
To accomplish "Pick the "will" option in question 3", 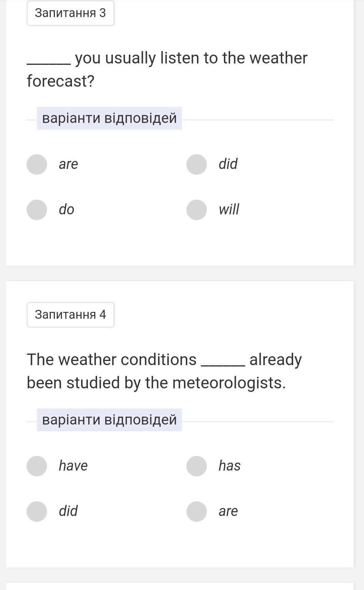I will [x=197, y=210].
